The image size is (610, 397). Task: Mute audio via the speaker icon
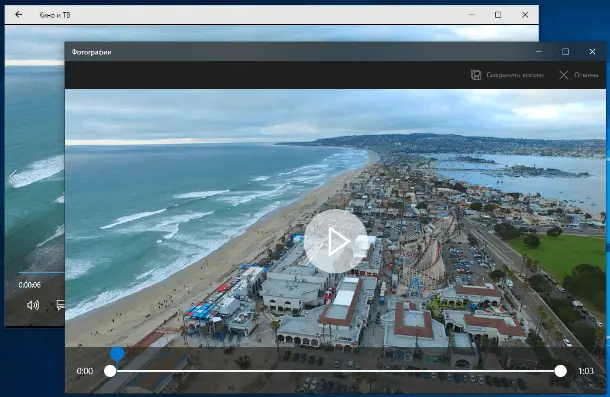tap(33, 305)
